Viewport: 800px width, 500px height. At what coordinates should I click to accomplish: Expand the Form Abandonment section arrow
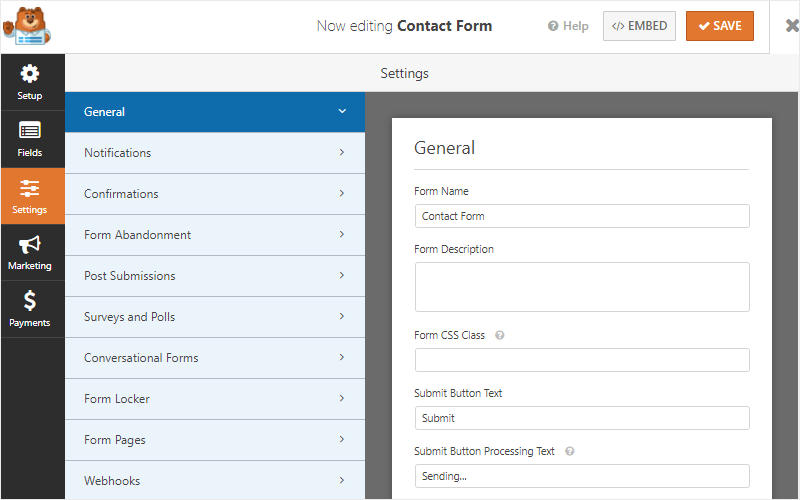tap(342, 234)
